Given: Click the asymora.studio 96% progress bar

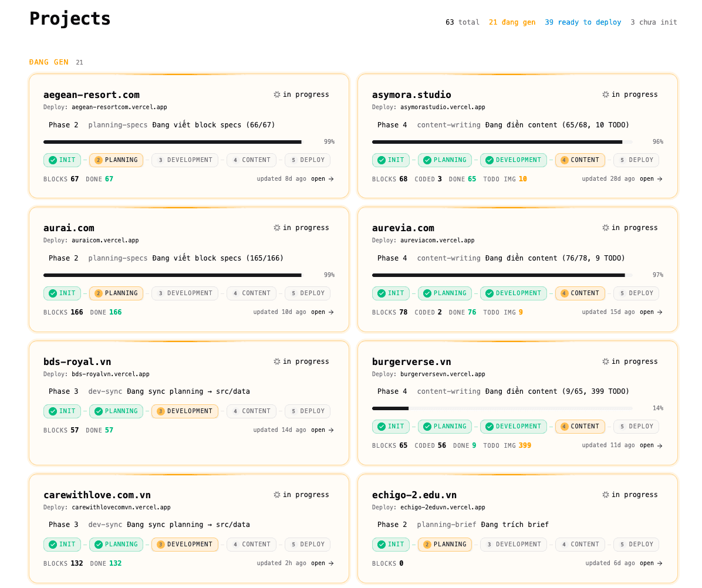Looking at the screenshot, I should (502, 142).
